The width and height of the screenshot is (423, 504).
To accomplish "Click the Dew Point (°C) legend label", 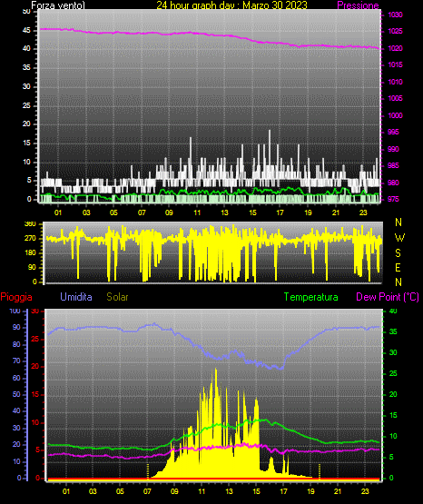I will click(x=388, y=297).
